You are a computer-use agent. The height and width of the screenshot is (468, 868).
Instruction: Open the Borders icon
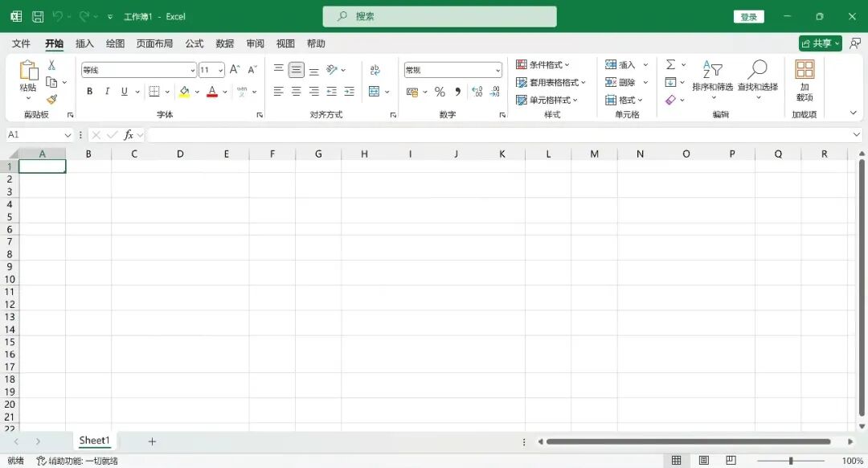(154, 92)
